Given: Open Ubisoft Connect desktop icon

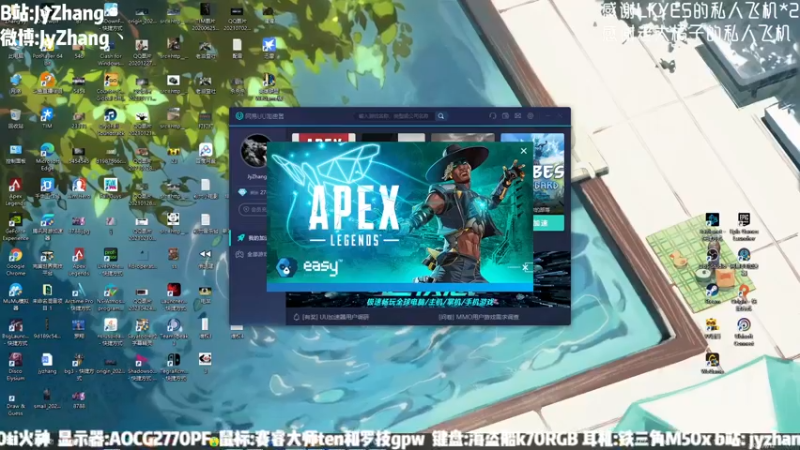Looking at the screenshot, I should (x=743, y=332).
